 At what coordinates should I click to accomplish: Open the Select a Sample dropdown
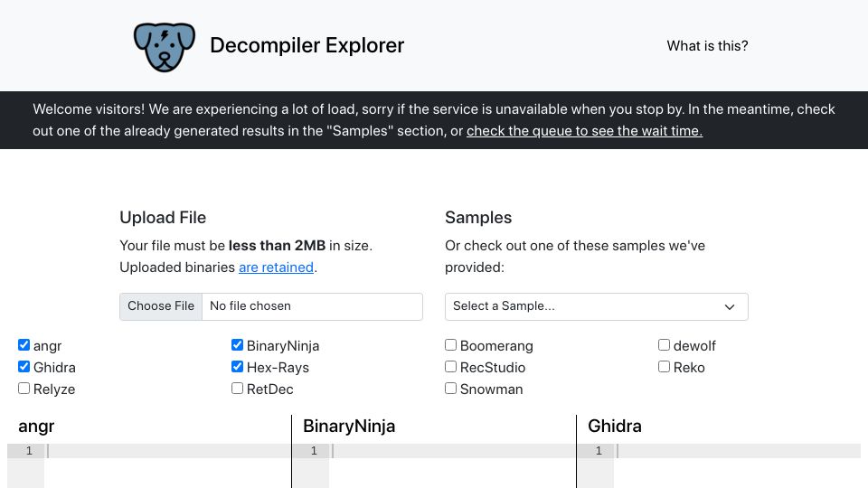pos(596,306)
